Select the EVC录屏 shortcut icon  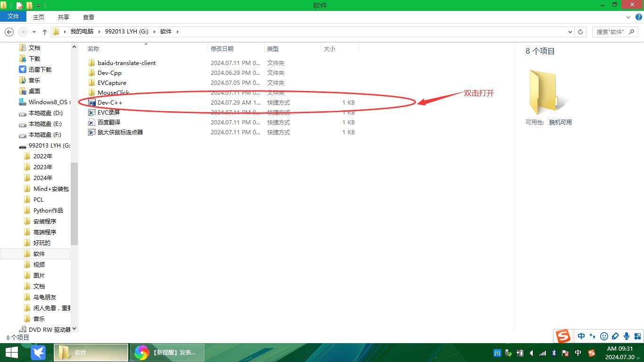[91, 112]
